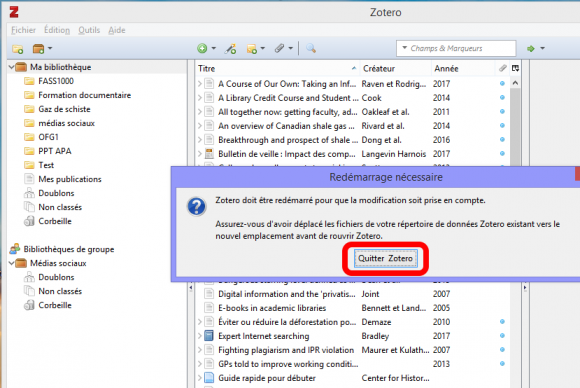Sort by the Créateur column header
580x388 pixels.
coord(395,68)
